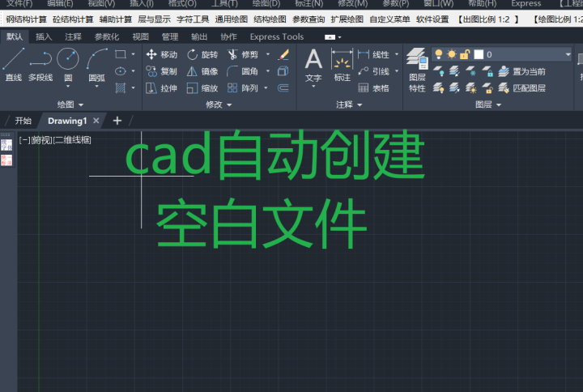This screenshot has height=392, width=583.
Task: Switch to the Express Tools ribbon tab
Action: (x=277, y=36)
